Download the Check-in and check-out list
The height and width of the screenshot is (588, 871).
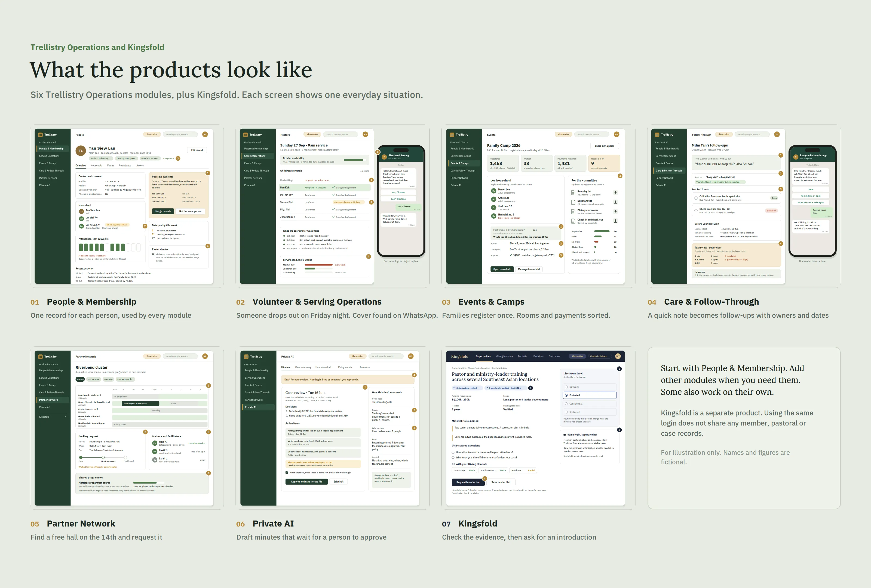click(615, 221)
